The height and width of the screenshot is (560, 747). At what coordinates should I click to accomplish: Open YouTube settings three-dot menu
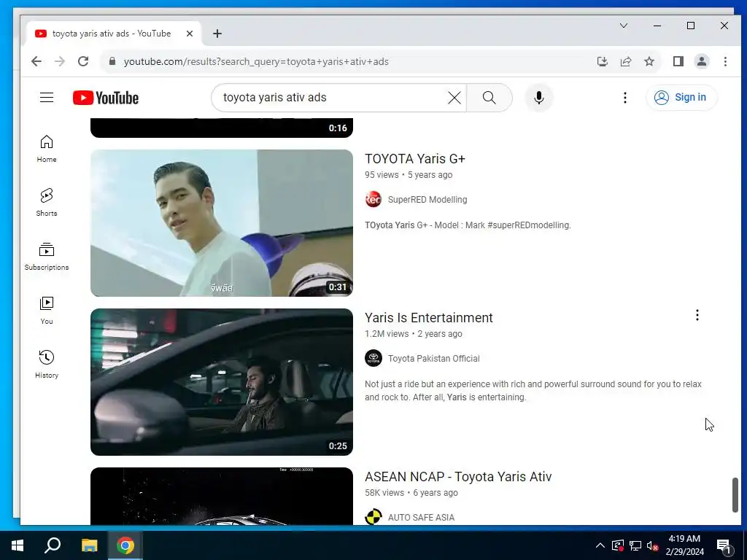click(x=625, y=98)
